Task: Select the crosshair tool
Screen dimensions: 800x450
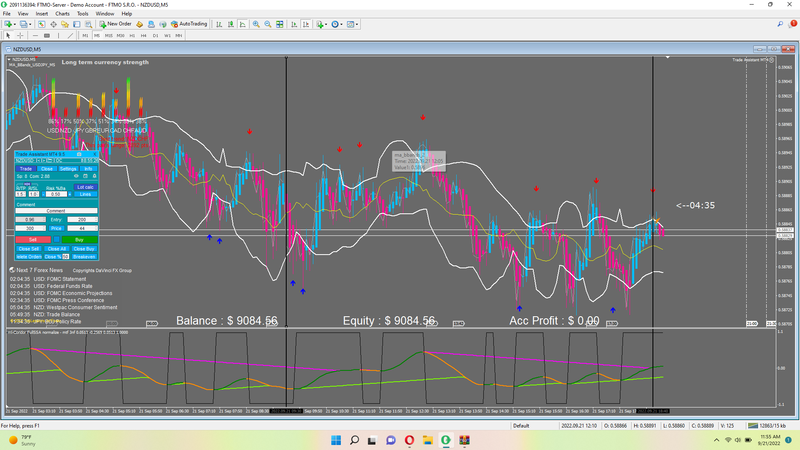Action: (x=20, y=35)
